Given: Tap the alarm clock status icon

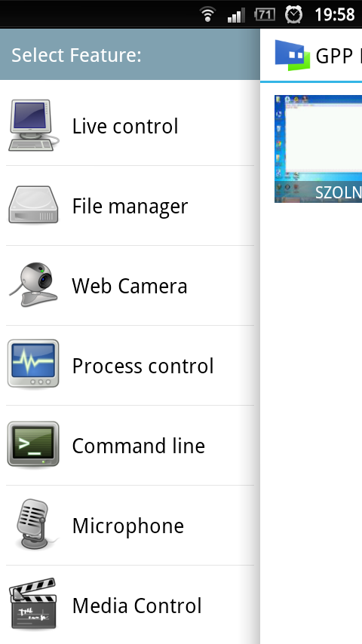Looking at the screenshot, I should [294, 15].
